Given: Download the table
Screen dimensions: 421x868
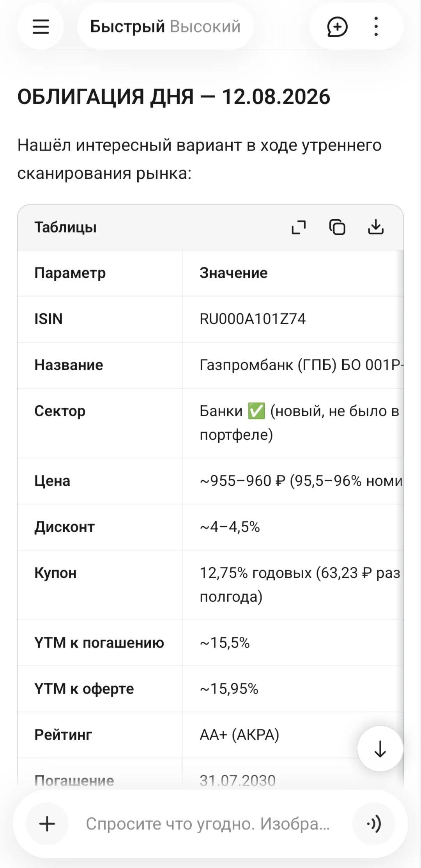Looking at the screenshot, I should click(376, 227).
